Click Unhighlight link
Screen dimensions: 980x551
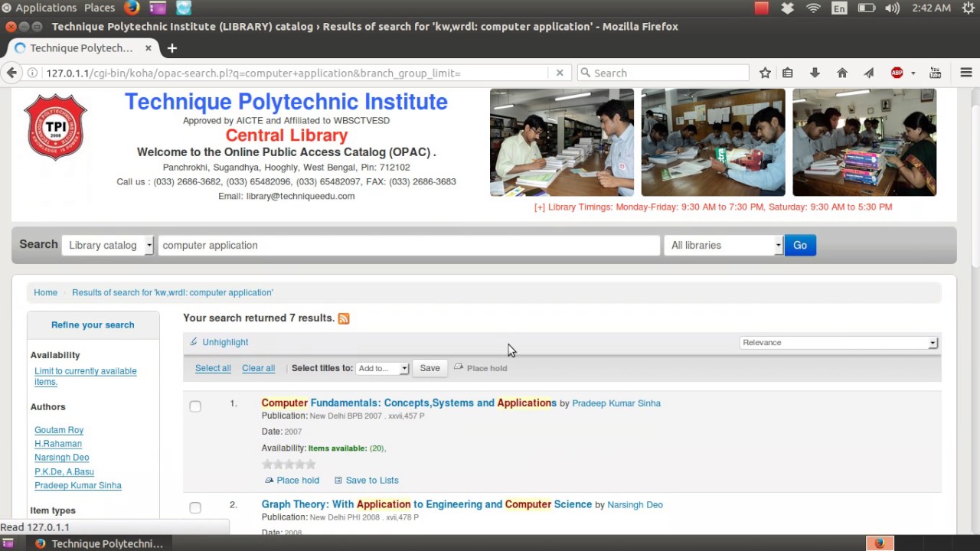(x=225, y=342)
